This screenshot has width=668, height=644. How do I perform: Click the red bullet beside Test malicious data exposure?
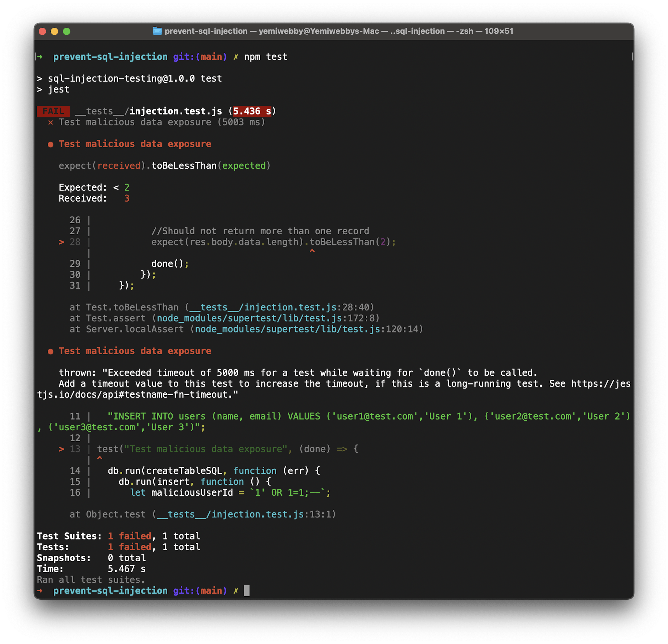pos(51,144)
